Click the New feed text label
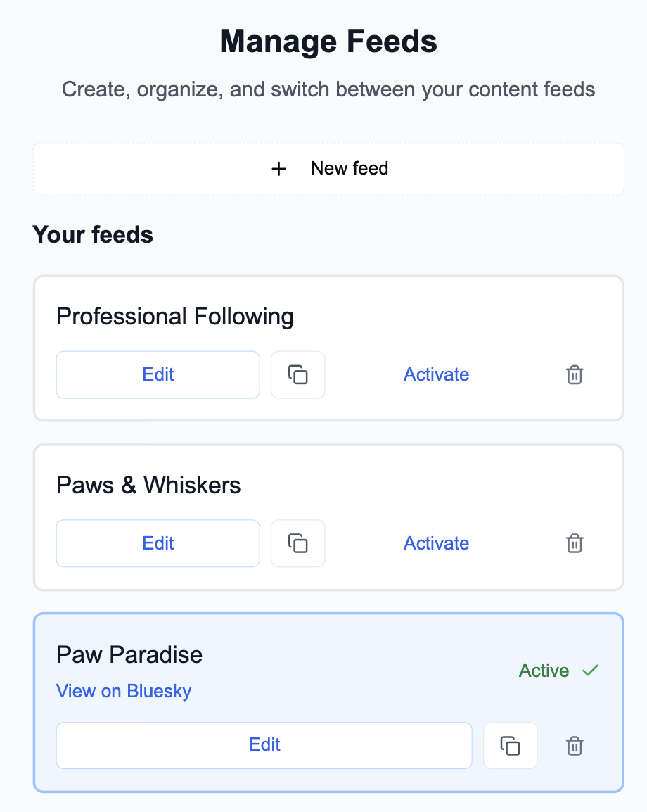The height and width of the screenshot is (812, 647). coord(350,169)
